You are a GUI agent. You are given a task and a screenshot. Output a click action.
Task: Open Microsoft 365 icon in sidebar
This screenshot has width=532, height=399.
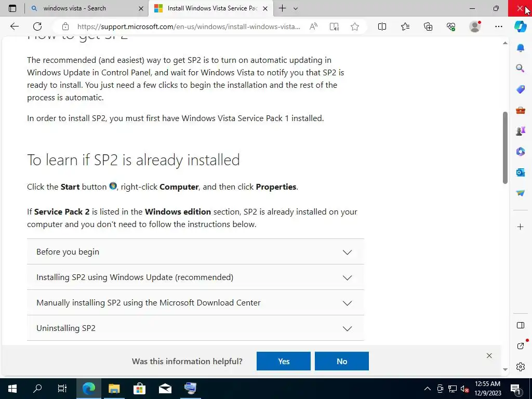(521, 151)
